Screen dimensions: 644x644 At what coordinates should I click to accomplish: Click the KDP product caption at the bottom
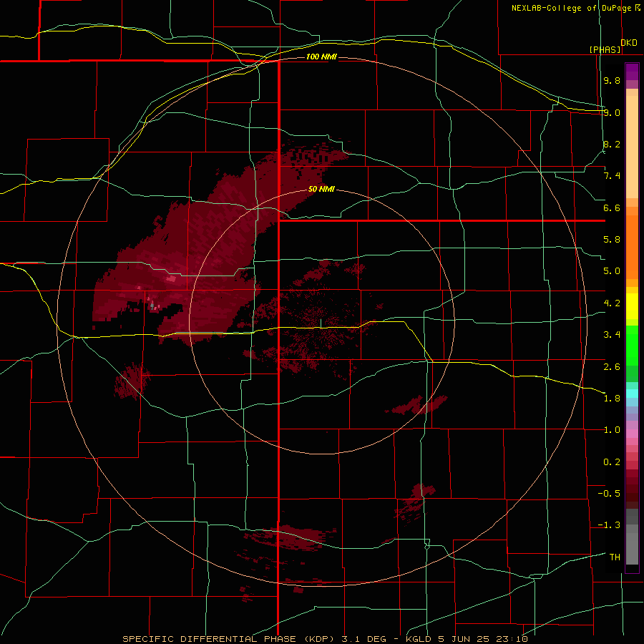(325, 639)
